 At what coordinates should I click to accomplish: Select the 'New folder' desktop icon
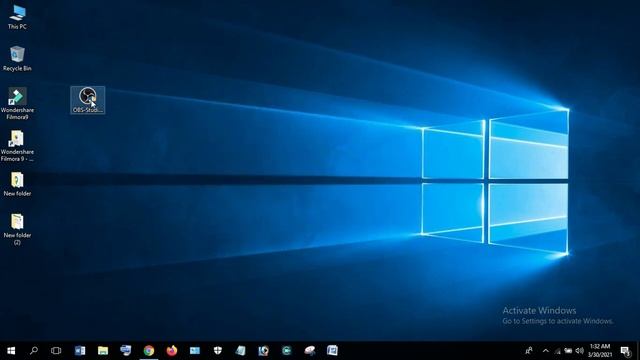17,184
